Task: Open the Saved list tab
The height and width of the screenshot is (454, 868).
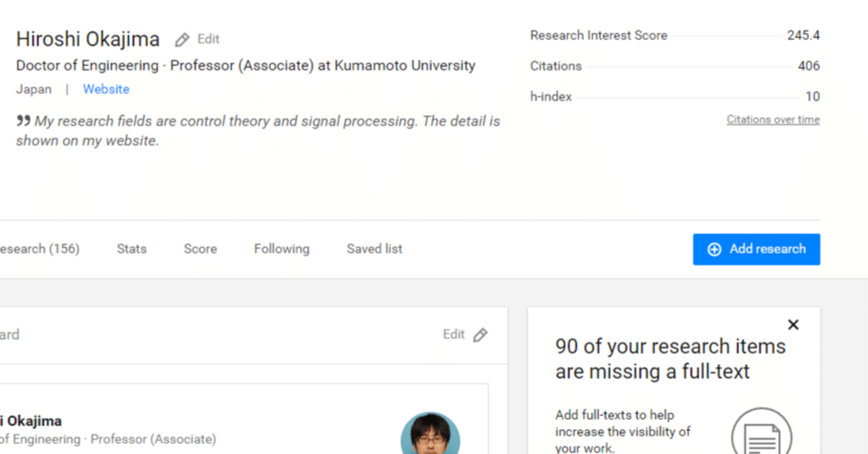Action: click(x=374, y=249)
